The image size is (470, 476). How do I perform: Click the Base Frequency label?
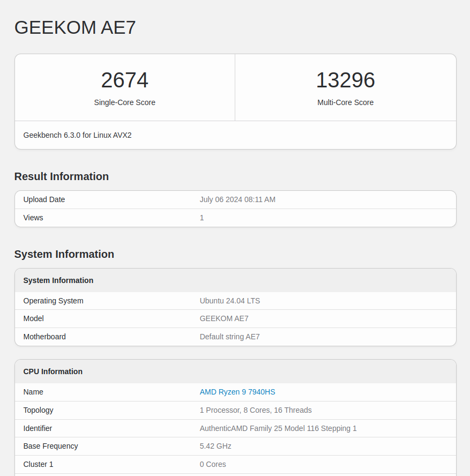[51, 446]
